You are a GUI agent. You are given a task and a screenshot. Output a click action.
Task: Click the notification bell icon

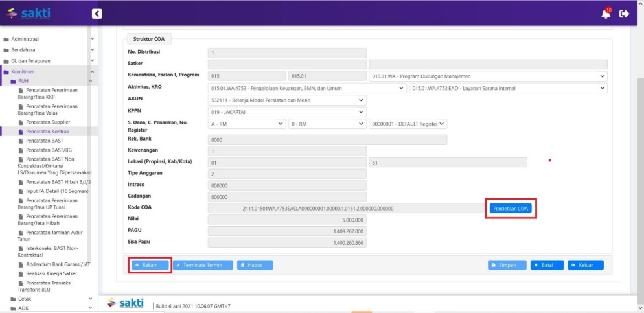click(606, 14)
